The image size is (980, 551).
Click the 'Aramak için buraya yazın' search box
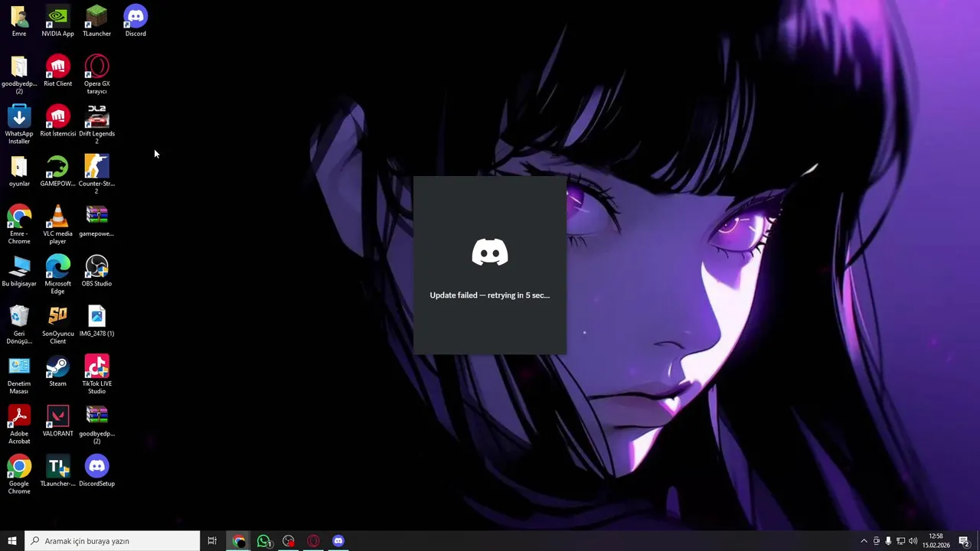[113, 541]
